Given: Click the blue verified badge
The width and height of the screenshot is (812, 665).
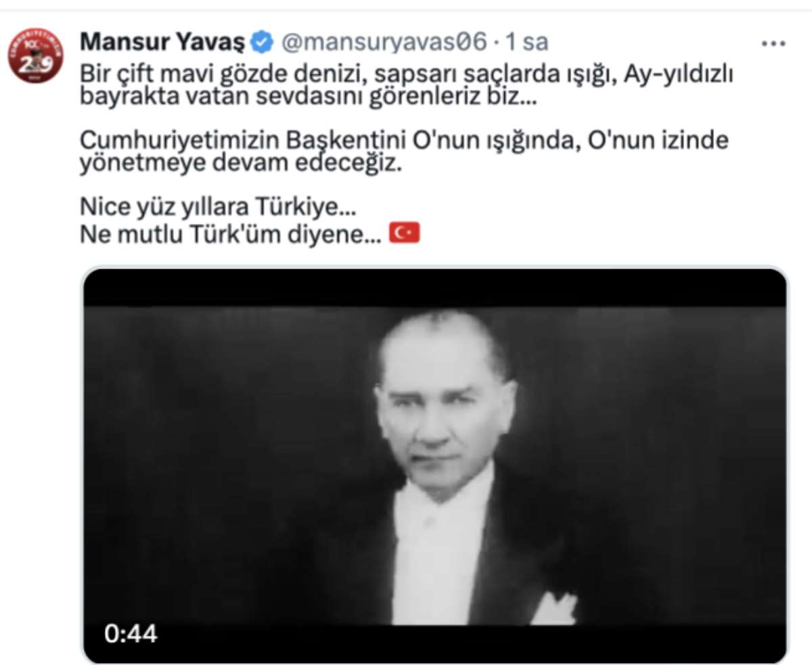Looking at the screenshot, I should [262, 43].
